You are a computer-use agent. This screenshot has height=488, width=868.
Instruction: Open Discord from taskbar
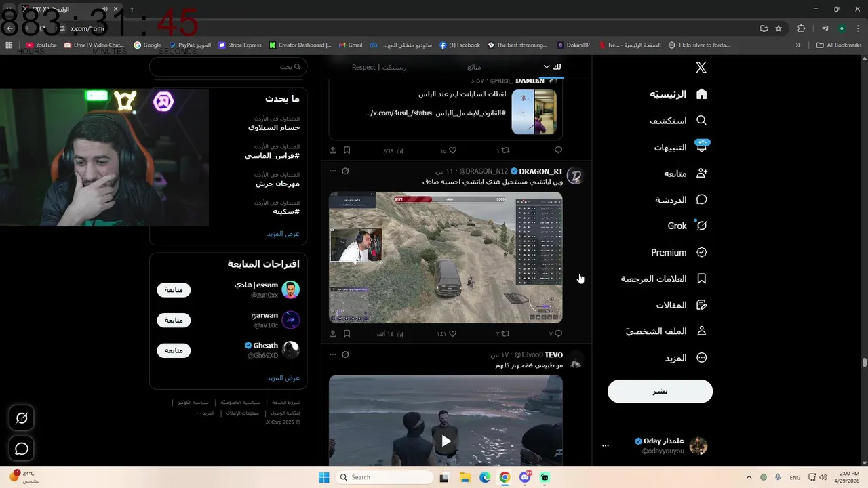(525, 477)
